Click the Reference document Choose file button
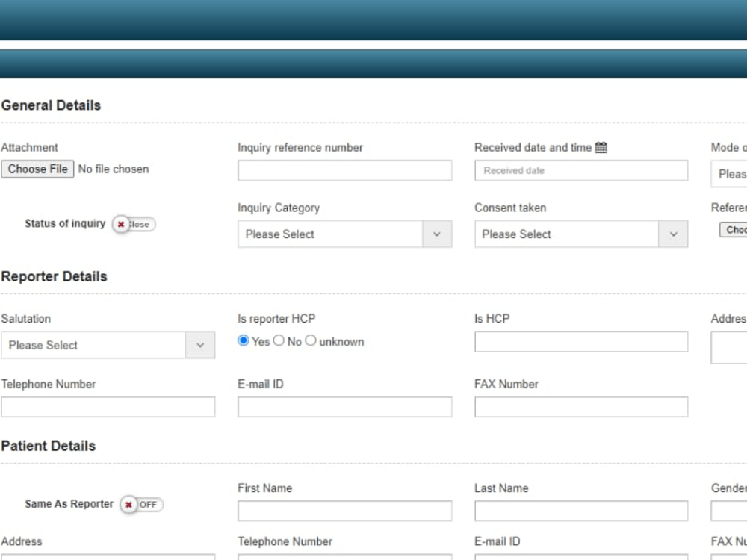 coord(733,230)
